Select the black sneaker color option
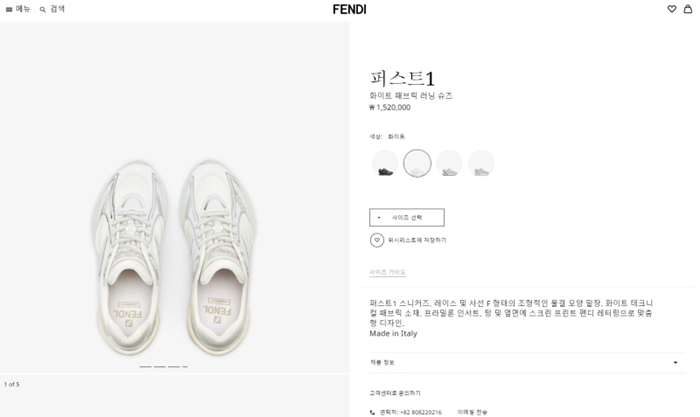This screenshot has height=417, width=700. coord(385,163)
